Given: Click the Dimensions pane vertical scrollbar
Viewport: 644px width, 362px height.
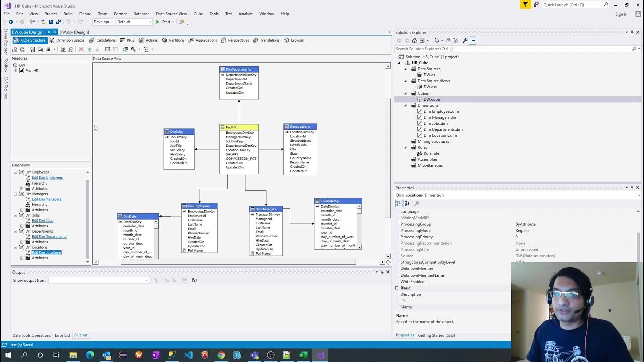Looking at the screenshot, I should pos(88,216).
